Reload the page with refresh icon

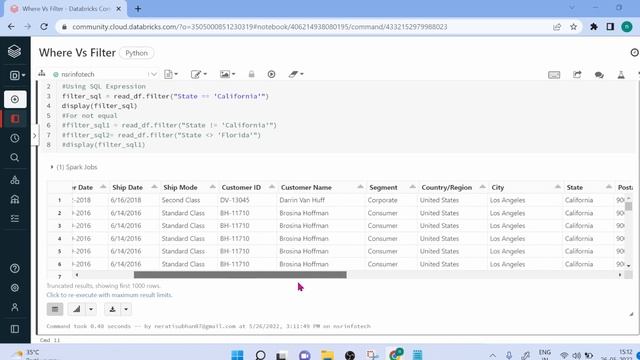(x=44, y=27)
